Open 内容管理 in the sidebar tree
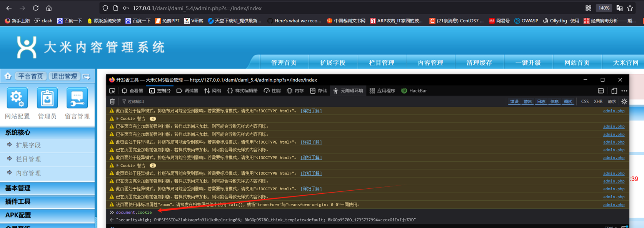 tap(28, 173)
